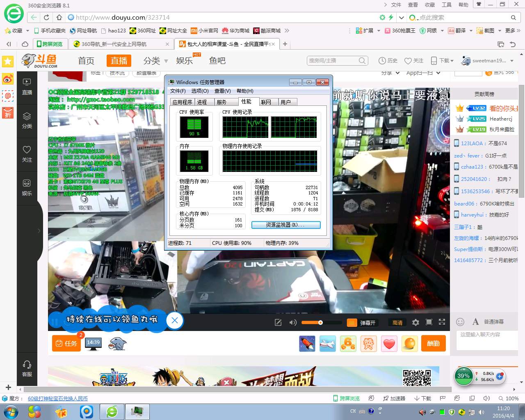Send the rocket gift
525x420 pixels.
click(x=307, y=344)
